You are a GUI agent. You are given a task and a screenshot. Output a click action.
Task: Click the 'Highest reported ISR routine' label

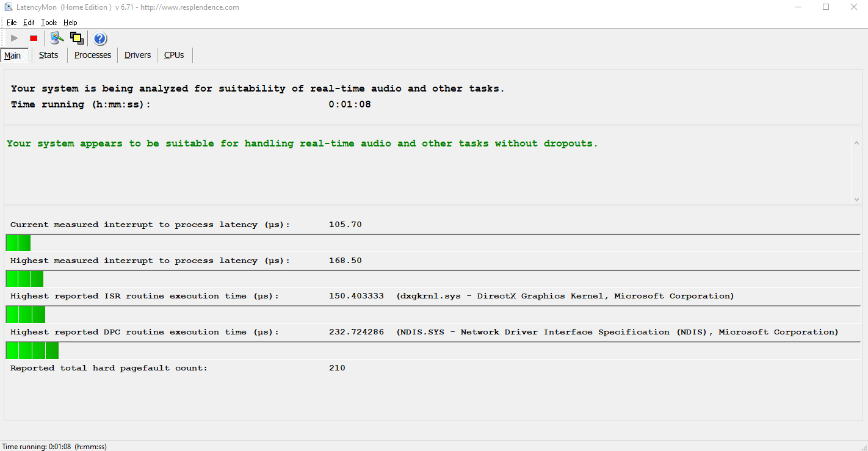[x=144, y=296]
